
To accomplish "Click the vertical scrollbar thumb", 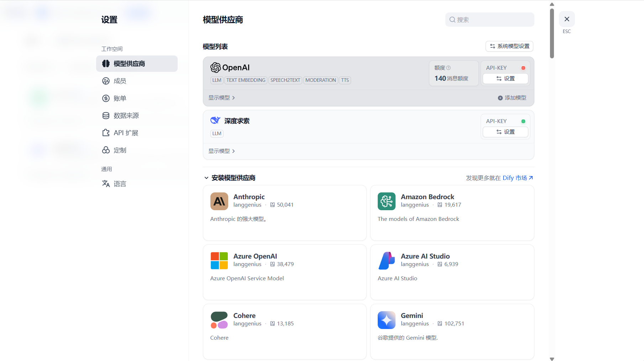I will pyautogui.click(x=552, y=33).
